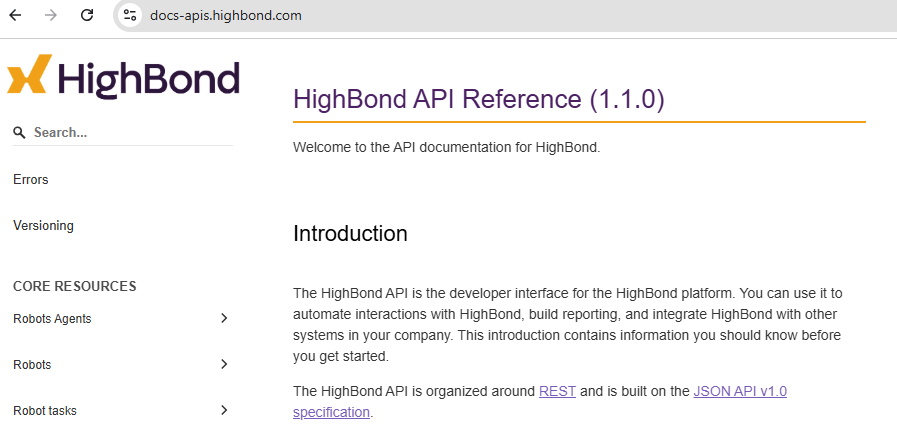Viewport: 897px width, 425px height.
Task: Click the HighBond API Reference (1.1.0) title
Action: click(x=479, y=99)
